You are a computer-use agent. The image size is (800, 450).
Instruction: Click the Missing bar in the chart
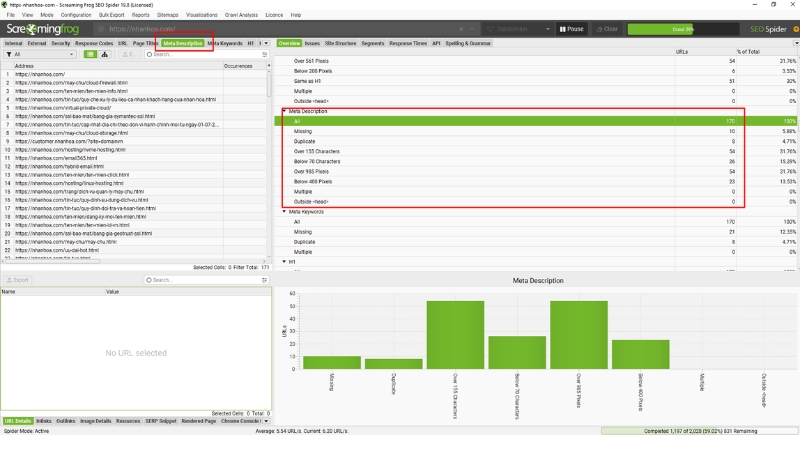click(x=332, y=362)
